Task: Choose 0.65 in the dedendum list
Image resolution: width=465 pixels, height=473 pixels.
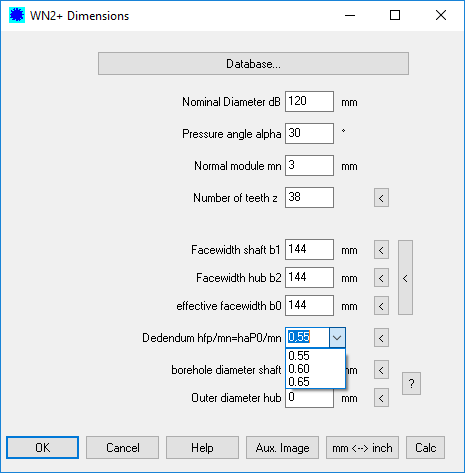Action: 315,382
